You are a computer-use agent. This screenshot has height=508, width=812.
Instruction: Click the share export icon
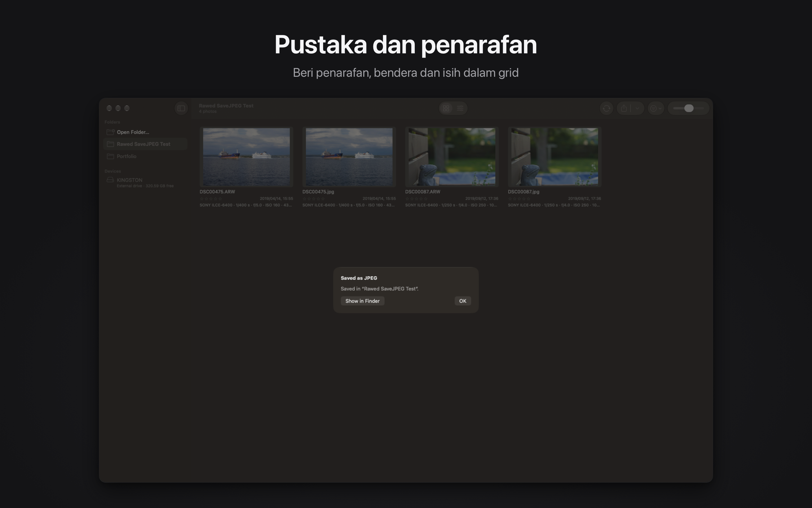coord(624,108)
